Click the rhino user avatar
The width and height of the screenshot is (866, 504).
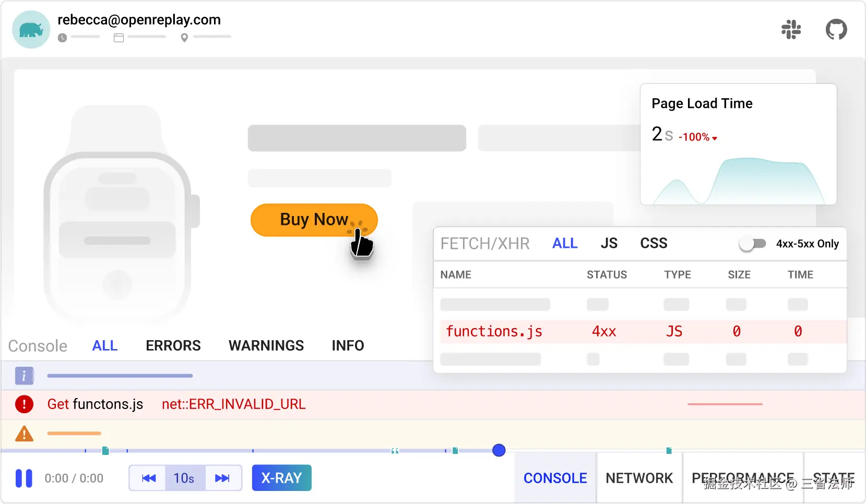pyautogui.click(x=31, y=30)
